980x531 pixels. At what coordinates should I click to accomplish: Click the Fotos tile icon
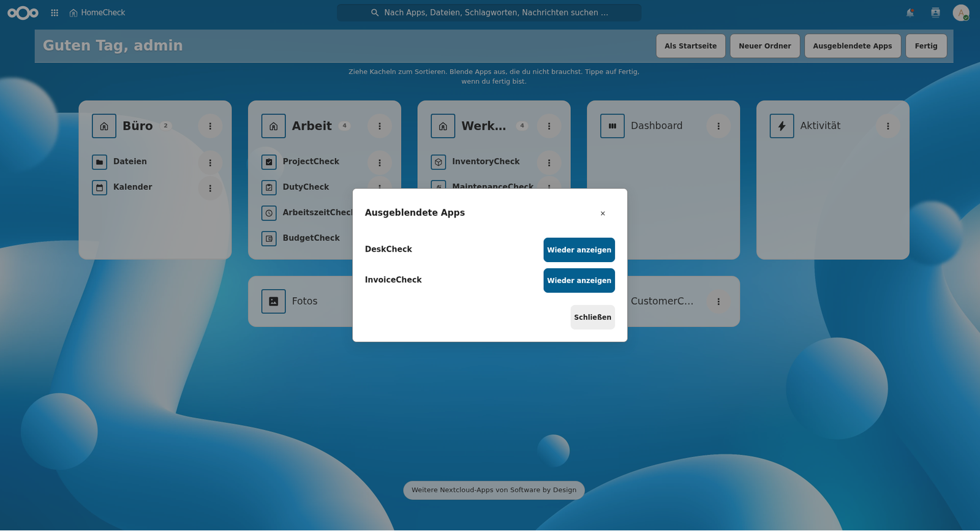(274, 302)
